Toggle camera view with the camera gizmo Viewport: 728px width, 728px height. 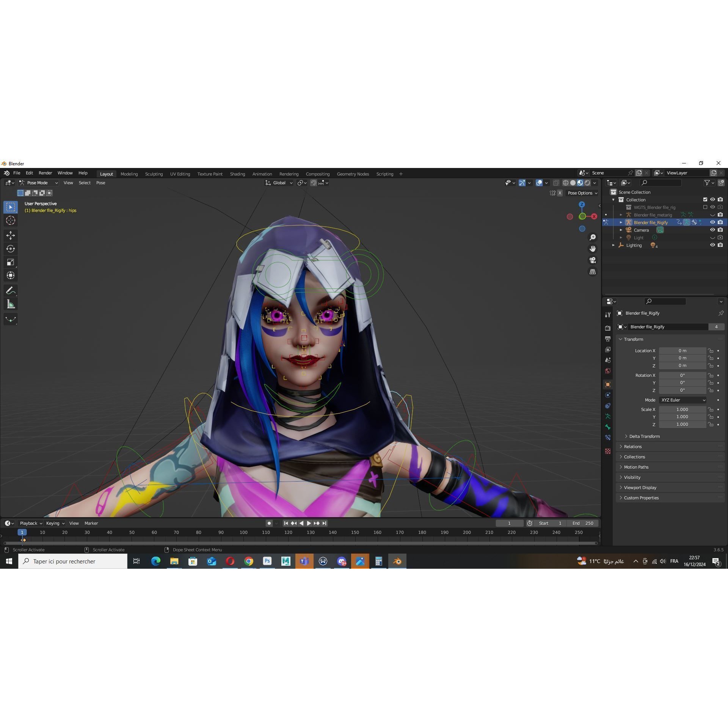593,260
